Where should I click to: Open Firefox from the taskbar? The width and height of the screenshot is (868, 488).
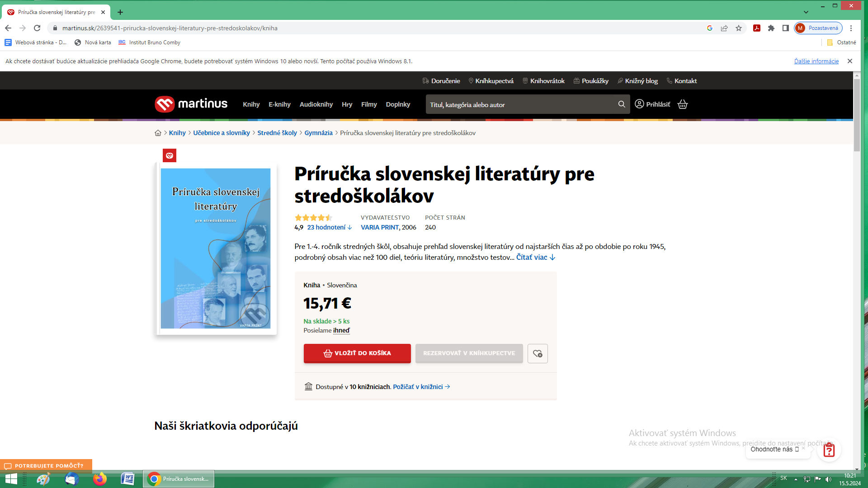99,479
